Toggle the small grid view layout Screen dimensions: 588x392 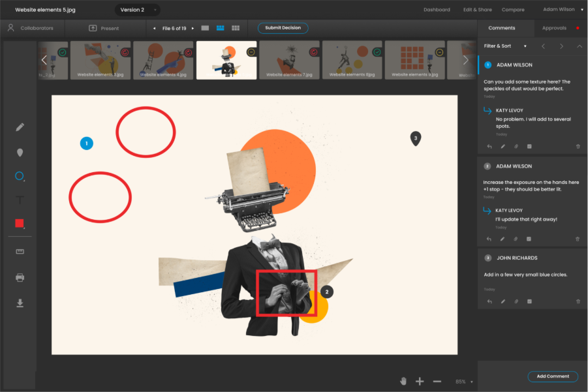tap(235, 27)
